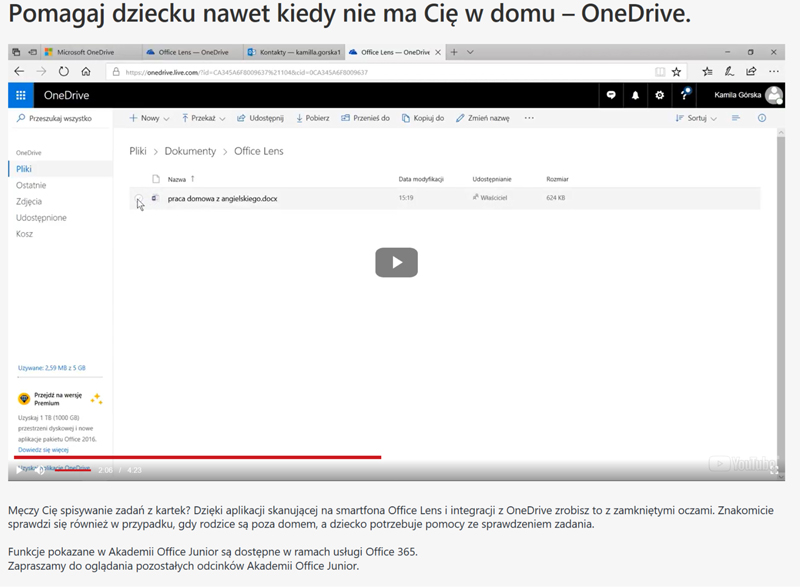Open OneDrive notifications bell
This screenshot has width=800, height=587.
[x=635, y=95]
